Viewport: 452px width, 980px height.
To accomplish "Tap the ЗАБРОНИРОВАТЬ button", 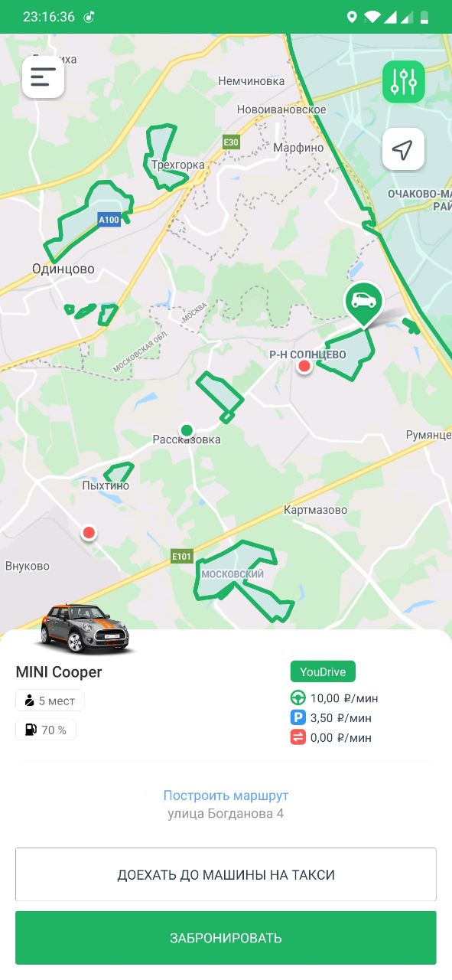I will click(226, 938).
